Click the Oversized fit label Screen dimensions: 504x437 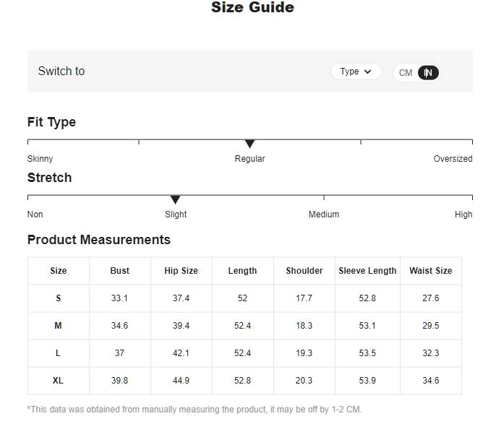pos(453,159)
